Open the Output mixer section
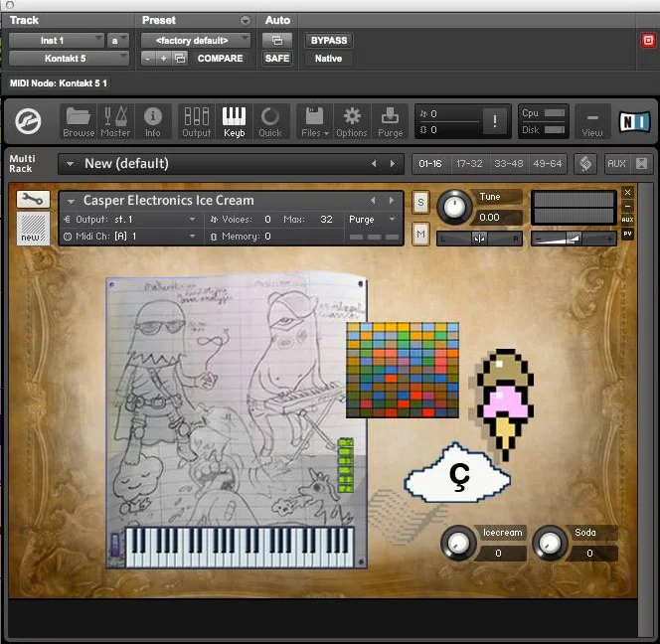Image resolution: width=660 pixels, height=644 pixels. [x=196, y=122]
